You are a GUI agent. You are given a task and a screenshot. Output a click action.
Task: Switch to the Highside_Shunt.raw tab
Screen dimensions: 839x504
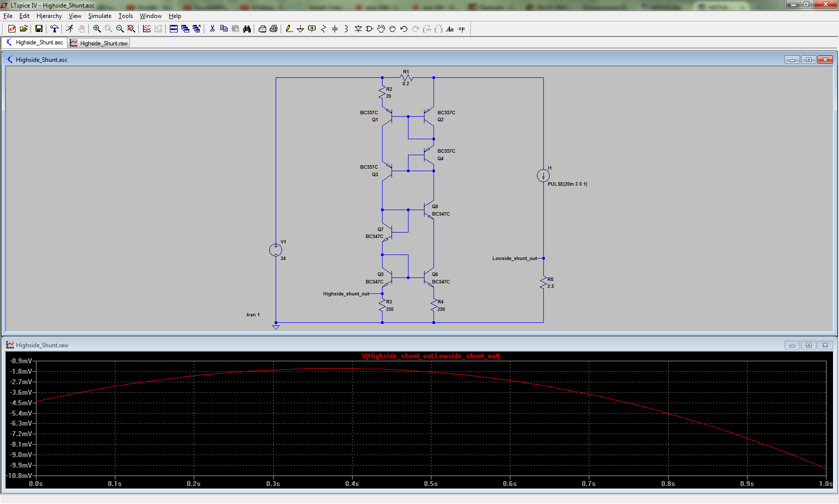pos(99,43)
